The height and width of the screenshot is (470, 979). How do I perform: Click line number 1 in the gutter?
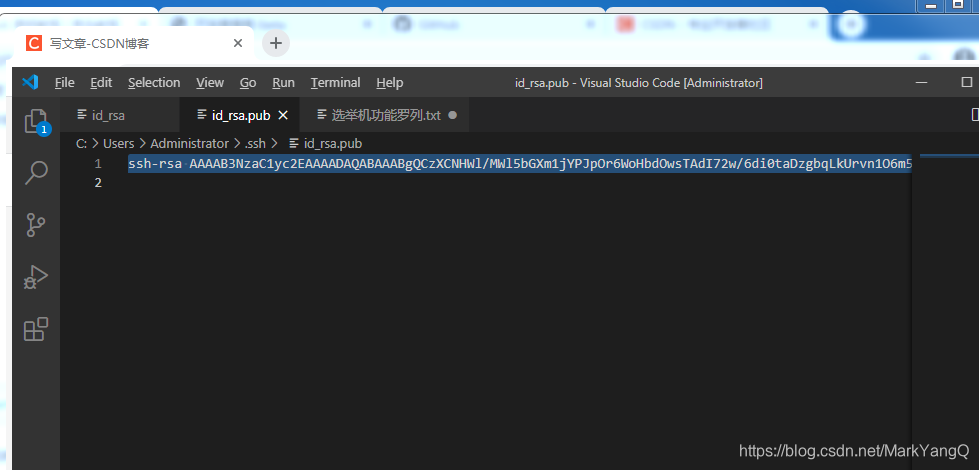[97, 164]
